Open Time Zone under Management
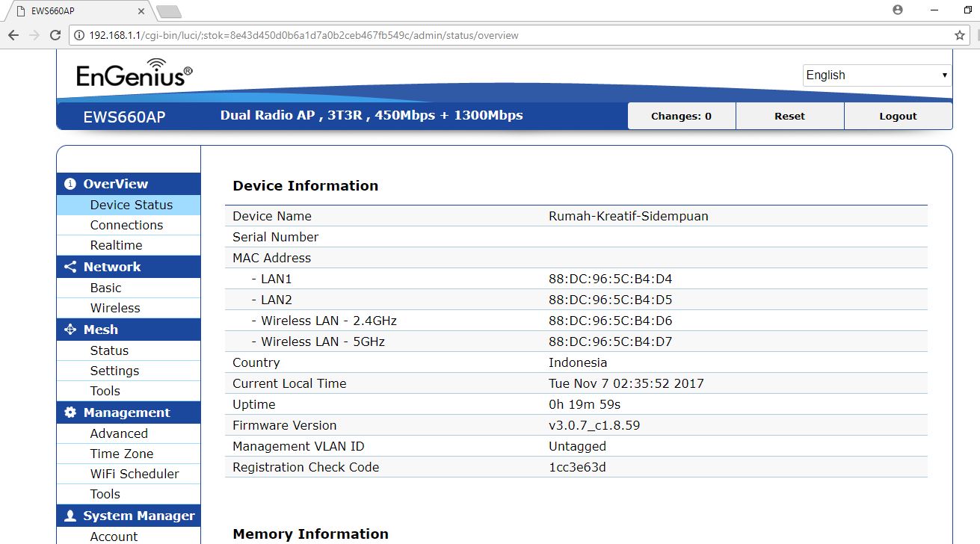This screenshot has width=980, height=544. click(129, 454)
